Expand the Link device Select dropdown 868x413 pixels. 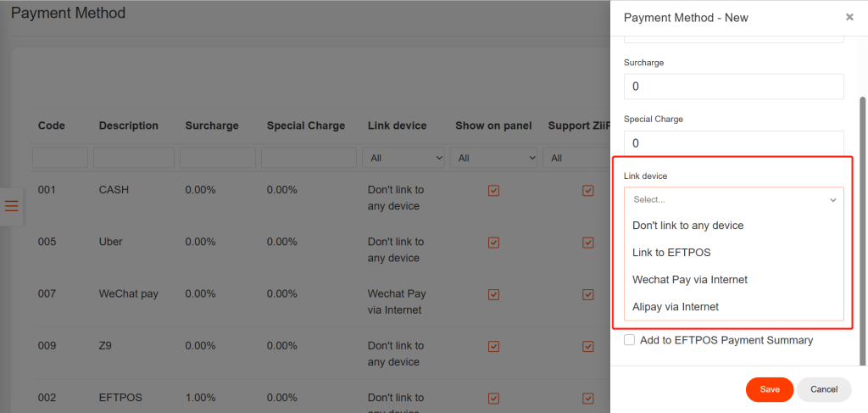(x=734, y=199)
